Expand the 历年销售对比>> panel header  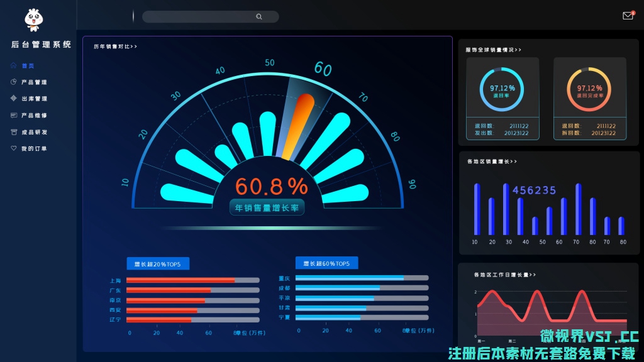[x=115, y=47]
